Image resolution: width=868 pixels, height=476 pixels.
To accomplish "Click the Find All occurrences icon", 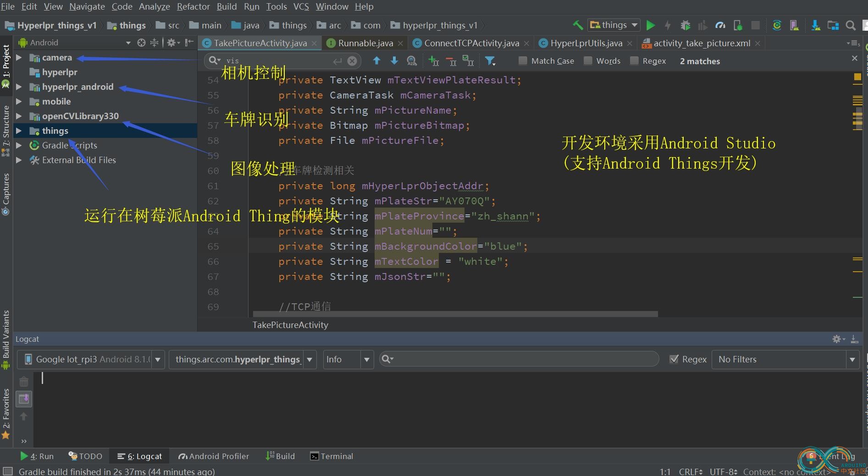I will click(x=412, y=60).
